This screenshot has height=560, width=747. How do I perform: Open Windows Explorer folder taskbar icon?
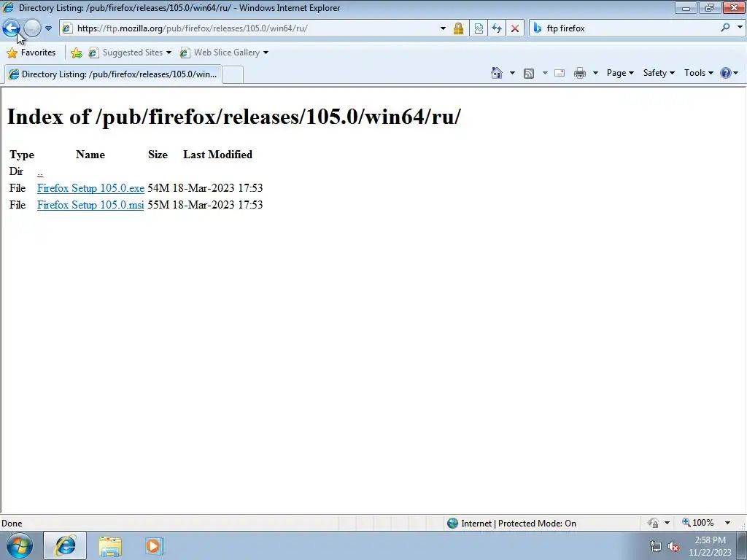(110, 546)
